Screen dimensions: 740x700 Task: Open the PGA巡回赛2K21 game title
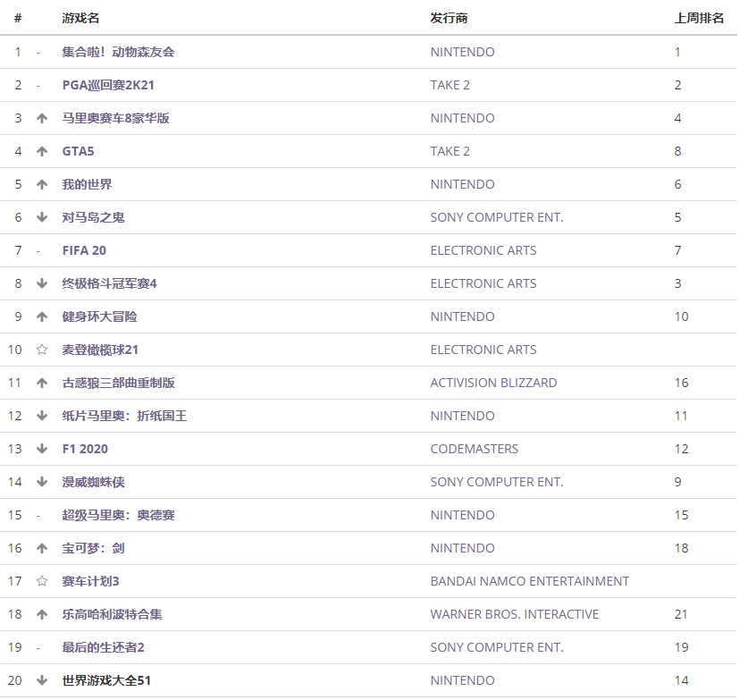[x=114, y=85]
